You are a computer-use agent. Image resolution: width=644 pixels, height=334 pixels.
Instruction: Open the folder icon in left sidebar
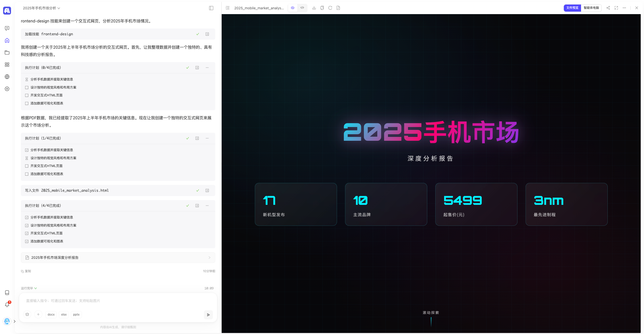tap(7, 52)
